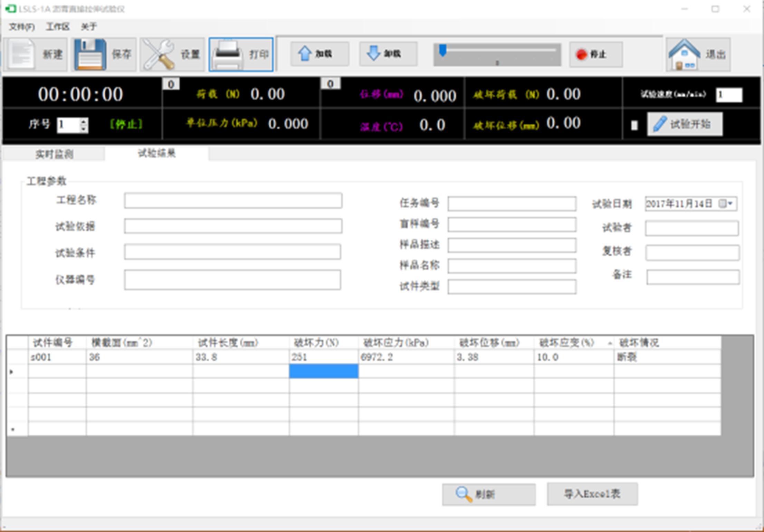Switch to the 实时监测 tab
The width and height of the screenshot is (764, 532).
point(54,154)
